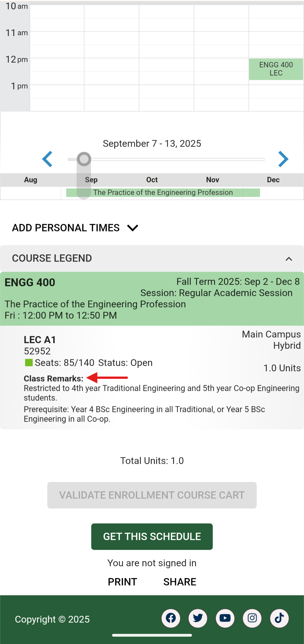Print the schedule

click(122, 582)
